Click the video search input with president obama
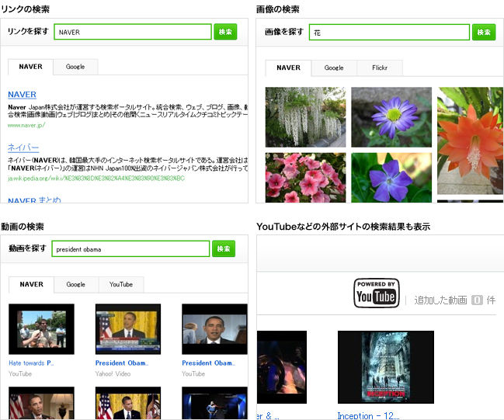Screen dimensions: 504x420 point(130,248)
